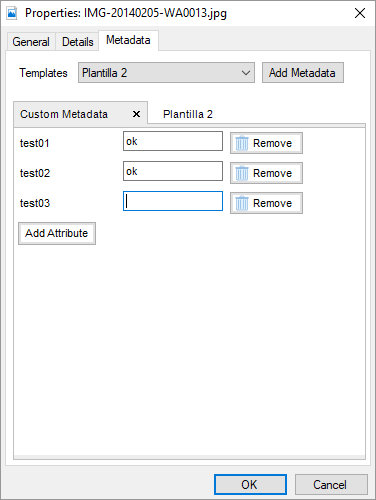Click the trash icon beside test03
The height and width of the screenshot is (500, 376).
242,203
